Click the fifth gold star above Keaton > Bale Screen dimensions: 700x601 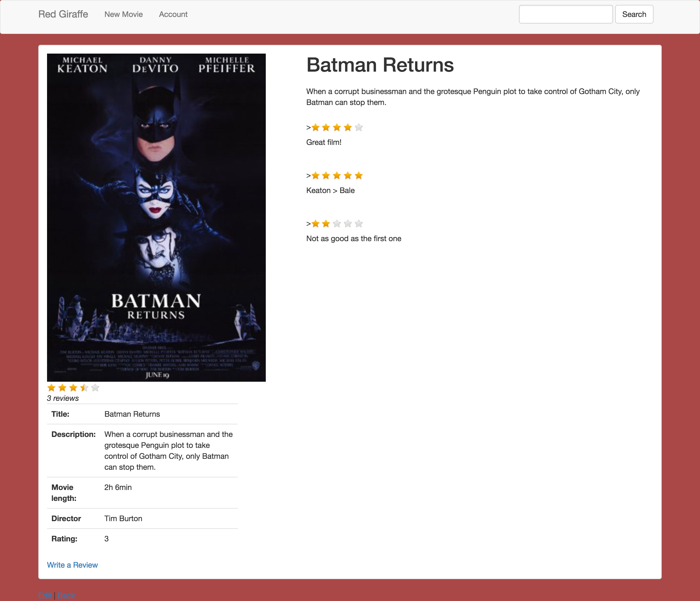[x=359, y=176]
